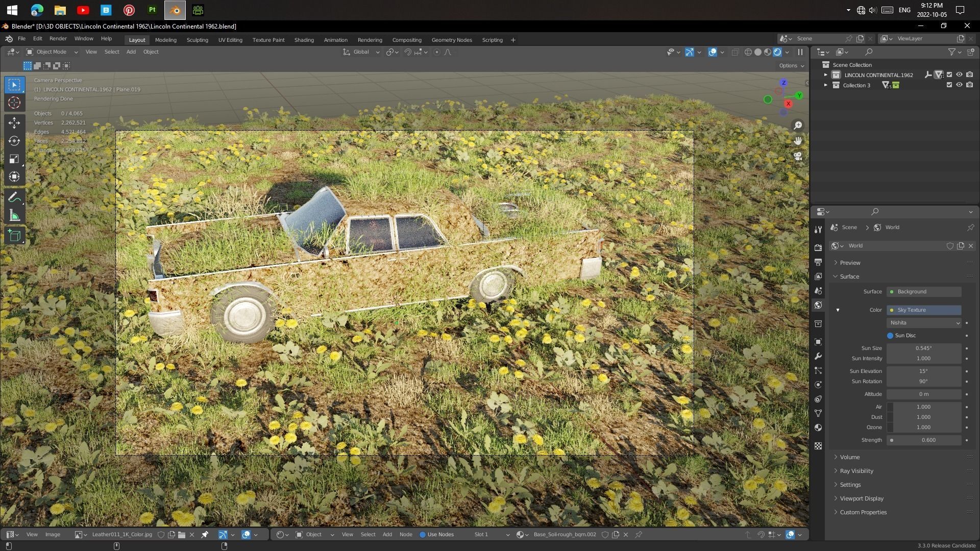
Task: Expand Collection 3 in the outliner
Action: [x=825, y=85]
